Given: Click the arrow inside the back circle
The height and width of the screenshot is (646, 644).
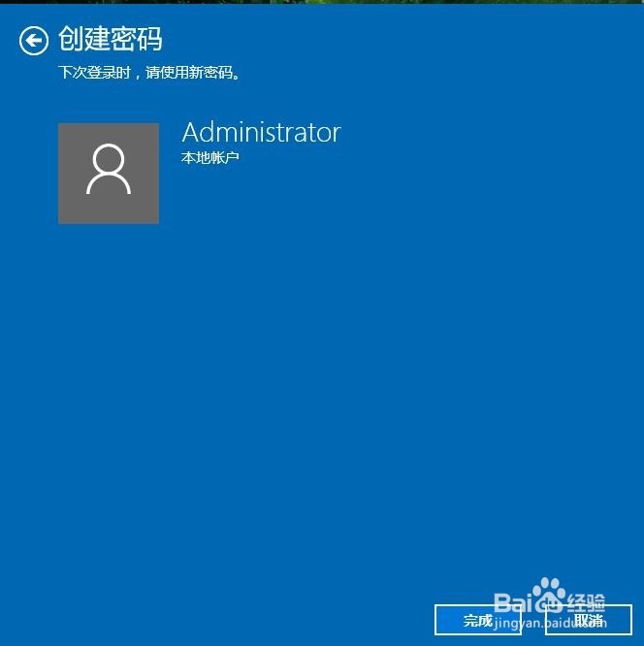Looking at the screenshot, I should click(x=33, y=41).
